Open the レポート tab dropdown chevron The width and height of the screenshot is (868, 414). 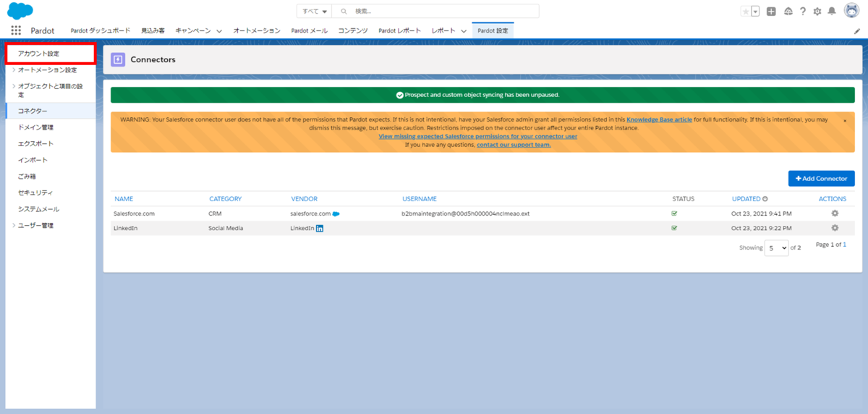pos(464,31)
